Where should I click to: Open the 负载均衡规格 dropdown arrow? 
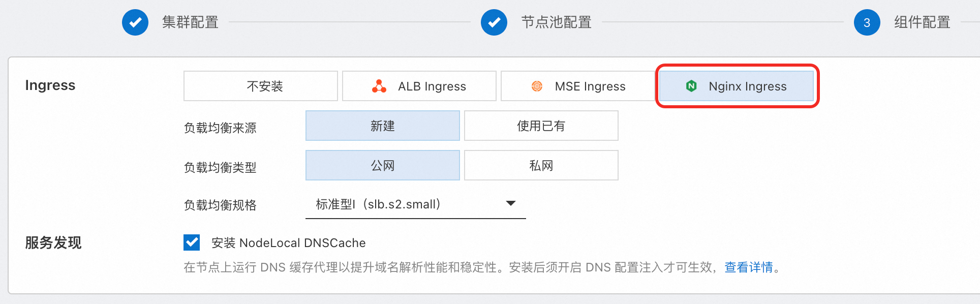[511, 203]
